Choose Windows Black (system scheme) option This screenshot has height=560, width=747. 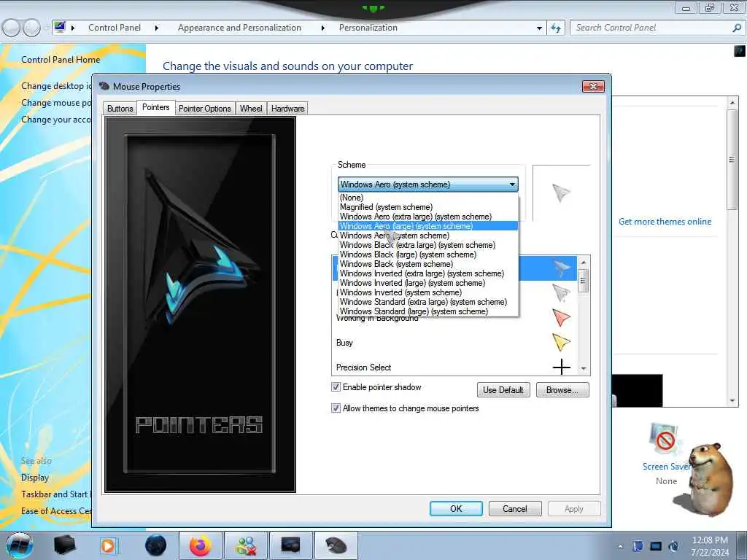(427, 264)
